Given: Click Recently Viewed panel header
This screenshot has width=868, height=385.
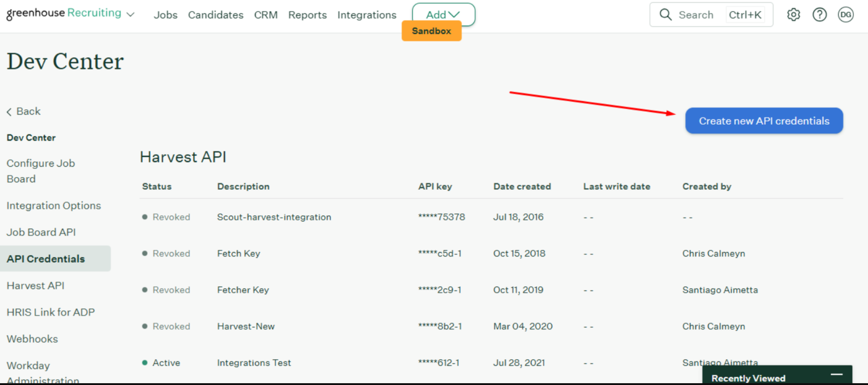Looking at the screenshot, I should [x=777, y=375].
